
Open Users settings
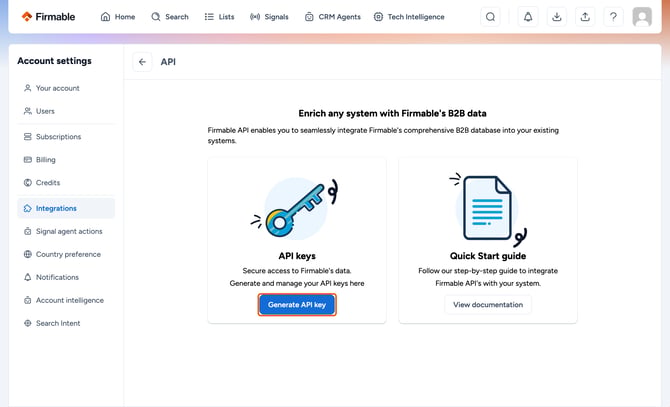click(x=66, y=111)
